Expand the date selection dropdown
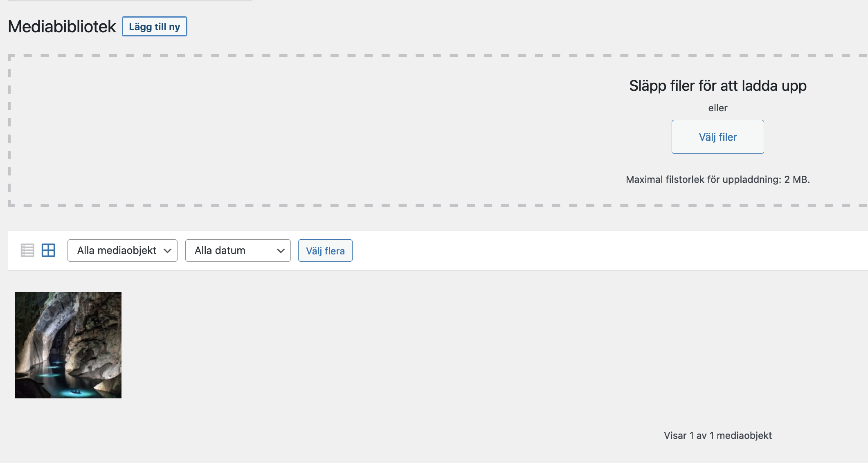 [x=238, y=250]
